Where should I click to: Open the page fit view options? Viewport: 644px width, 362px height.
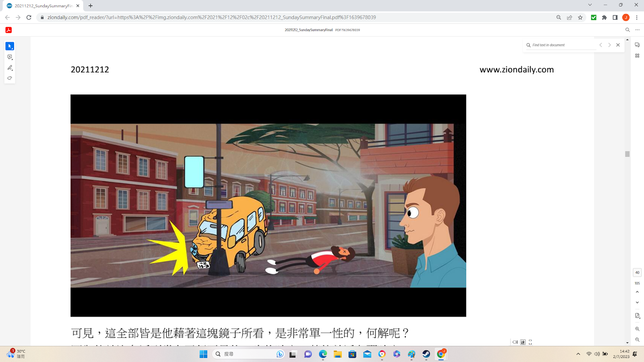coord(637,316)
